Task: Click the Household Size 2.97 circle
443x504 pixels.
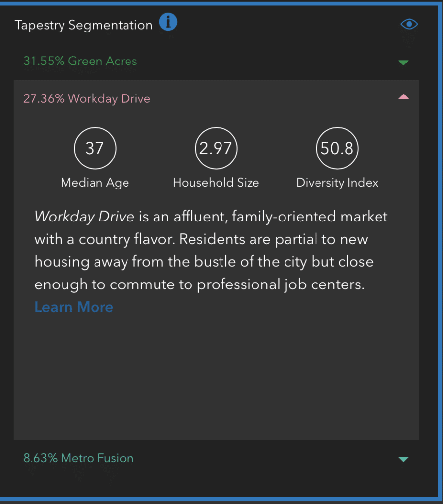Action: [x=216, y=148]
